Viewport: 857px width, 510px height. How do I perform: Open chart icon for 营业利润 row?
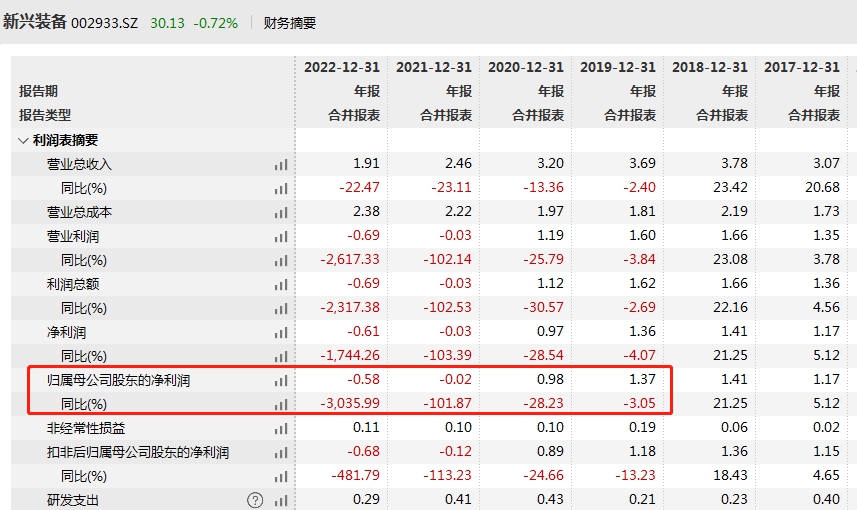[281, 237]
